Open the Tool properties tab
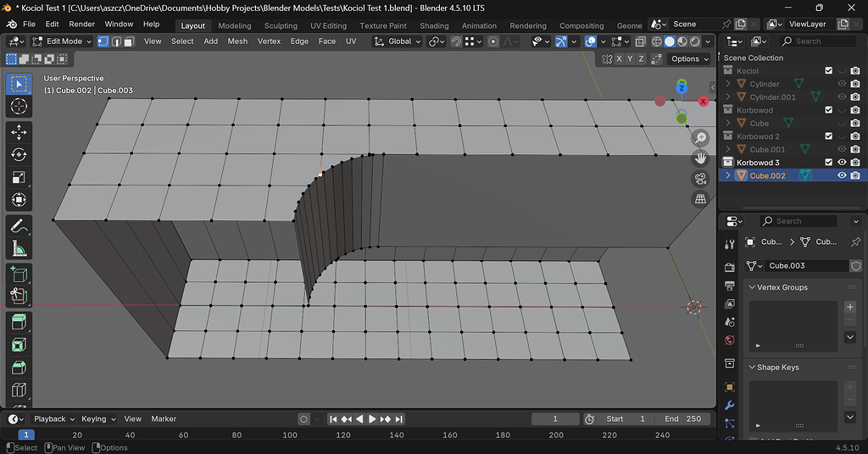 pyautogui.click(x=730, y=245)
